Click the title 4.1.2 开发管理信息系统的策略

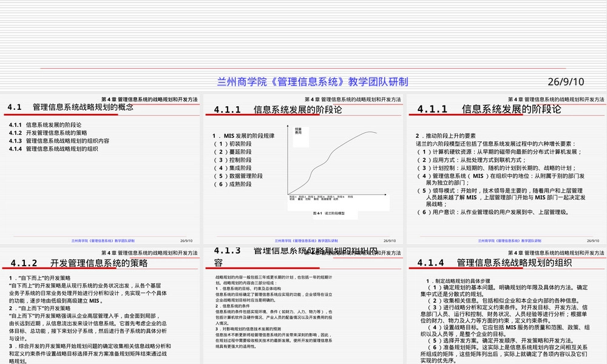[x=79, y=263]
